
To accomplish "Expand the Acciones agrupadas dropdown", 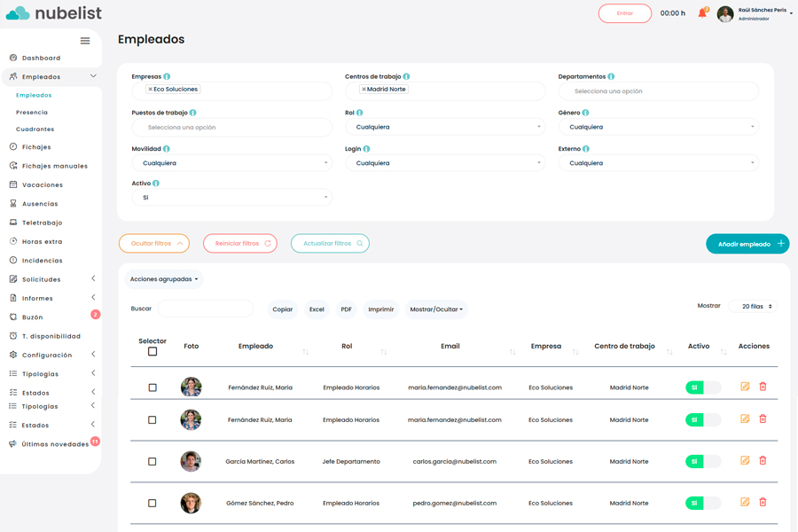I will (164, 279).
